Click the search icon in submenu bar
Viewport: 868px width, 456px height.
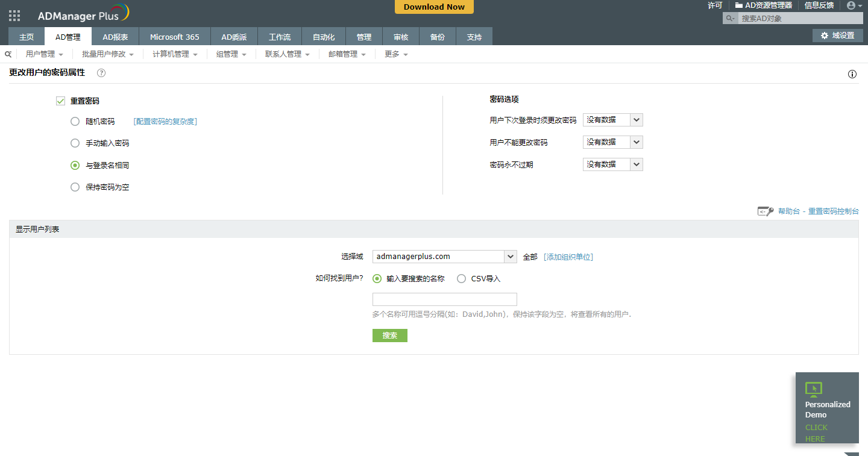point(8,54)
